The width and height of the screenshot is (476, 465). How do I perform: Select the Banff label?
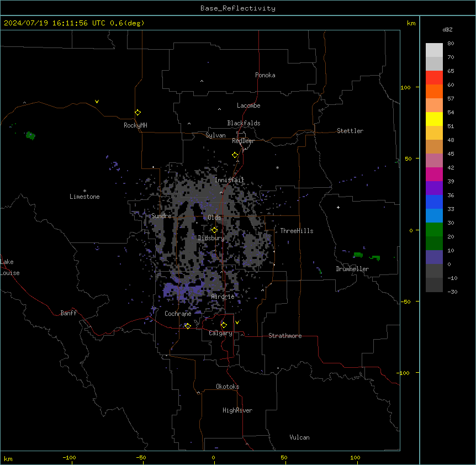68,313
